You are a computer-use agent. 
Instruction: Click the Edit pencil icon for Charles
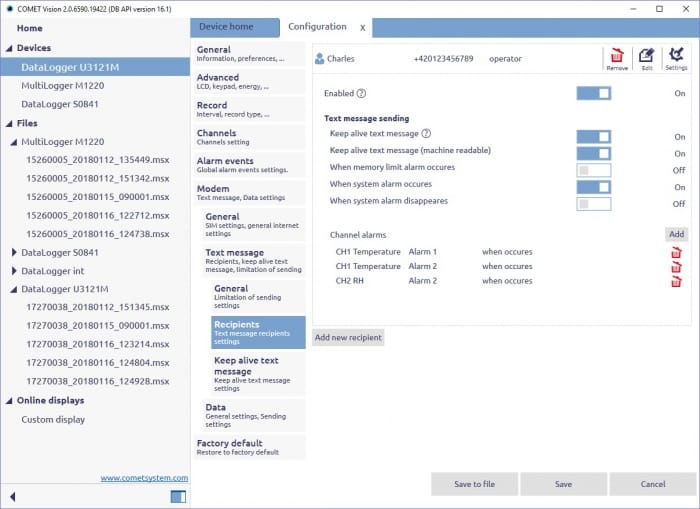pos(646,57)
